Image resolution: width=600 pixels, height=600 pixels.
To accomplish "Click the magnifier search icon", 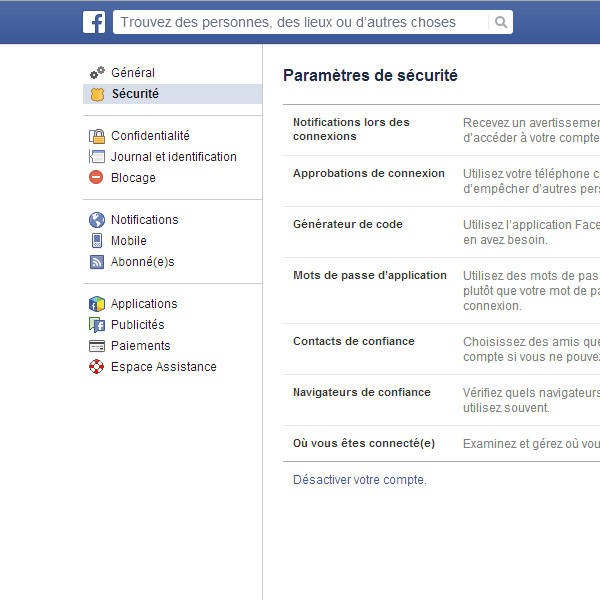I will pos(501,22).
